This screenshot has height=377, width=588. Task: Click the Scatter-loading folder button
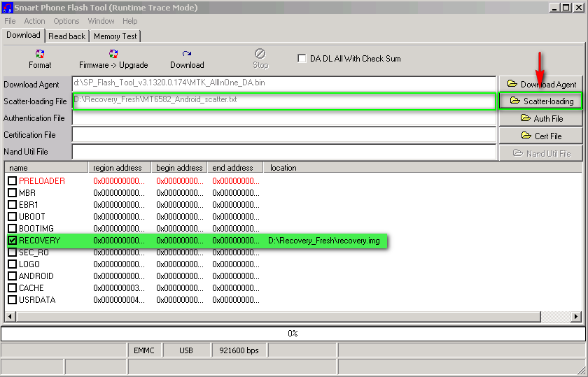[541, 101]
